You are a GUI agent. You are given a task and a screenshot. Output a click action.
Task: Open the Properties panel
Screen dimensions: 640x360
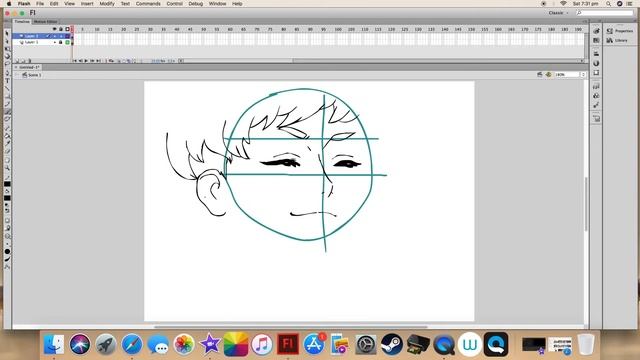pyautogui.click(x=620, y=31)
